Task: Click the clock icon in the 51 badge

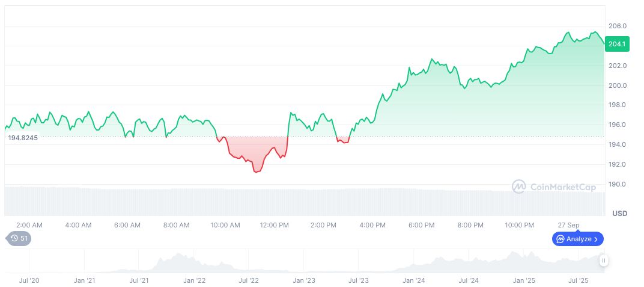Action: coord(14,238)
